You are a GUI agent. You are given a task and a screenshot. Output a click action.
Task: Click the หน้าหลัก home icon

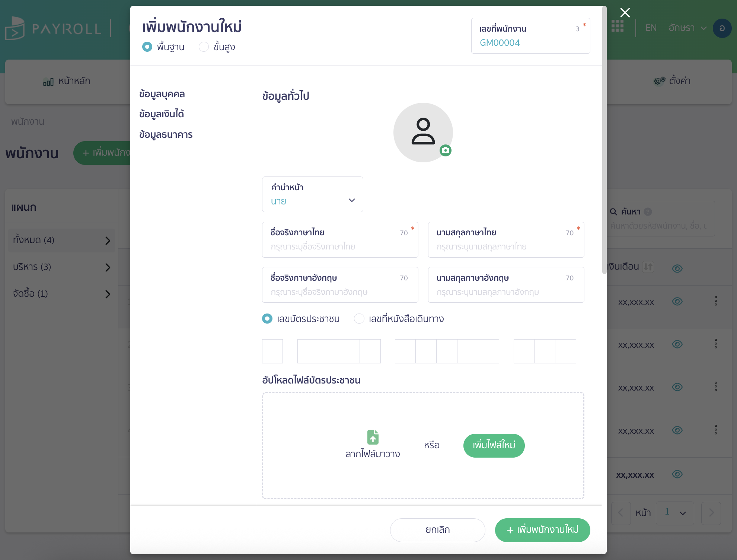click(48, 81)
